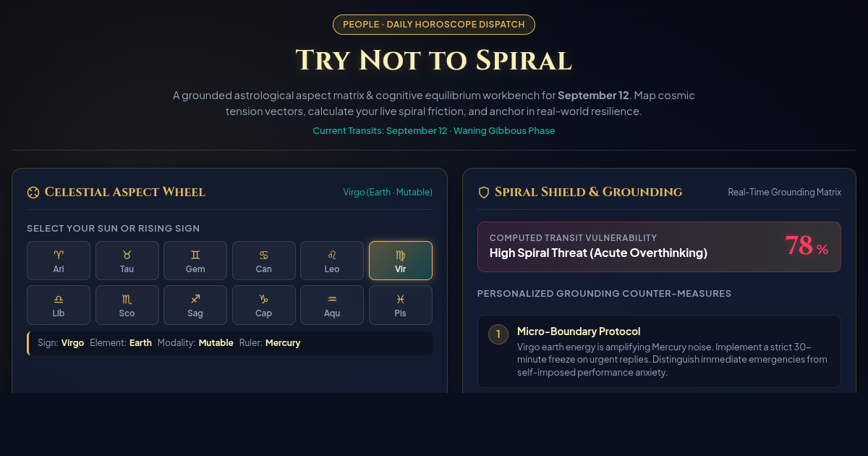Click the Current Transits September 12 line
Screen dimensions: 868x456
point(434,131)
